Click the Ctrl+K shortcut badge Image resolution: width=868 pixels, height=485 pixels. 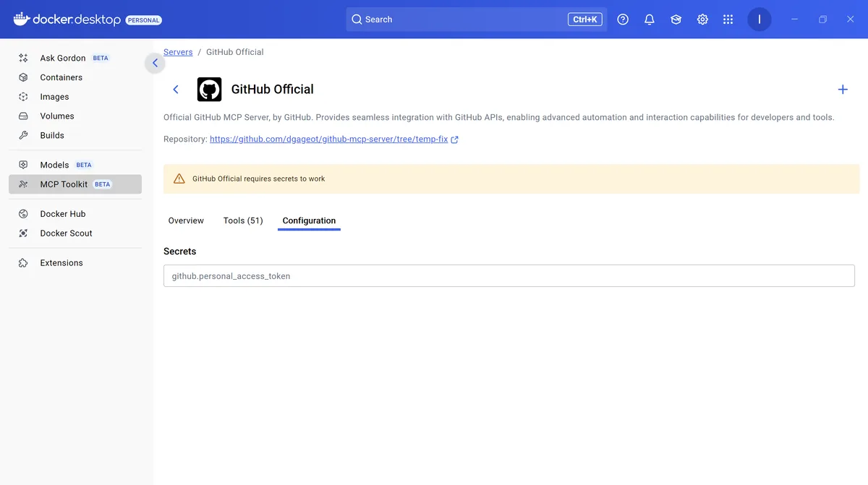(585, 20)
